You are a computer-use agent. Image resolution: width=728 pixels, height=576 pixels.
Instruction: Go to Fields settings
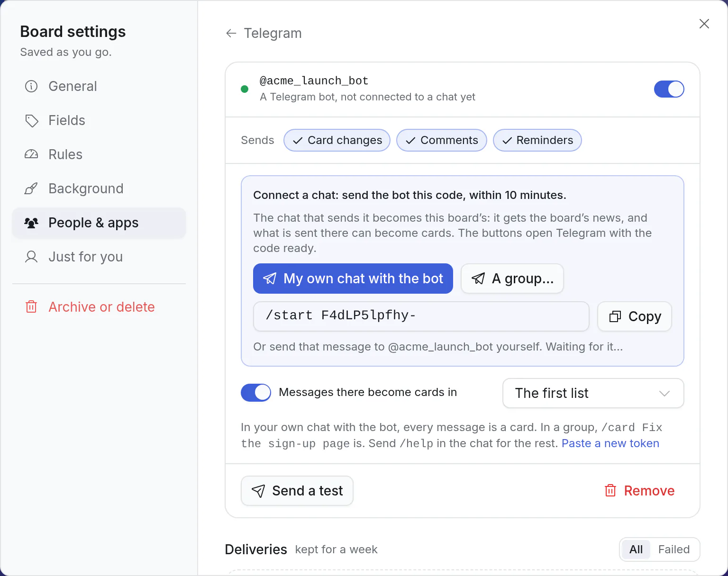[x=99, y=120]
